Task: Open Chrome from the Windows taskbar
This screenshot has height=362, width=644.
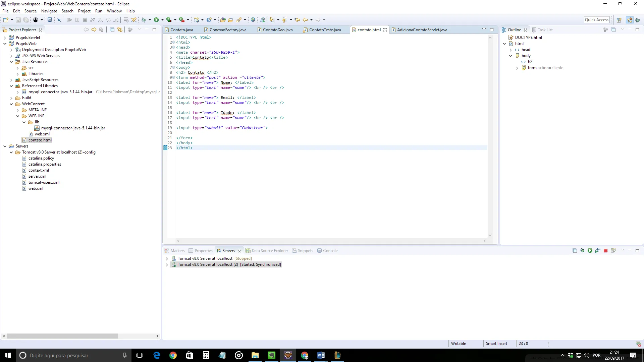Action: pyautogui.click(x=173, y=355)
